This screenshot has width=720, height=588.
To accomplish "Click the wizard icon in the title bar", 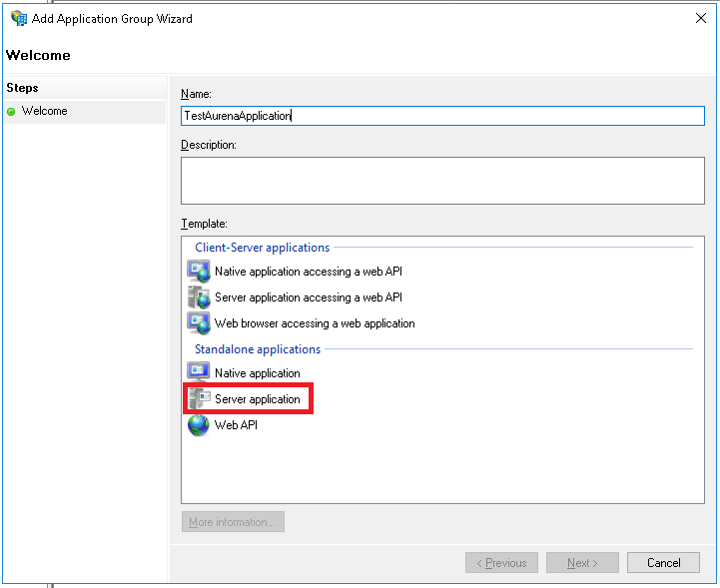I will point(18,18).
